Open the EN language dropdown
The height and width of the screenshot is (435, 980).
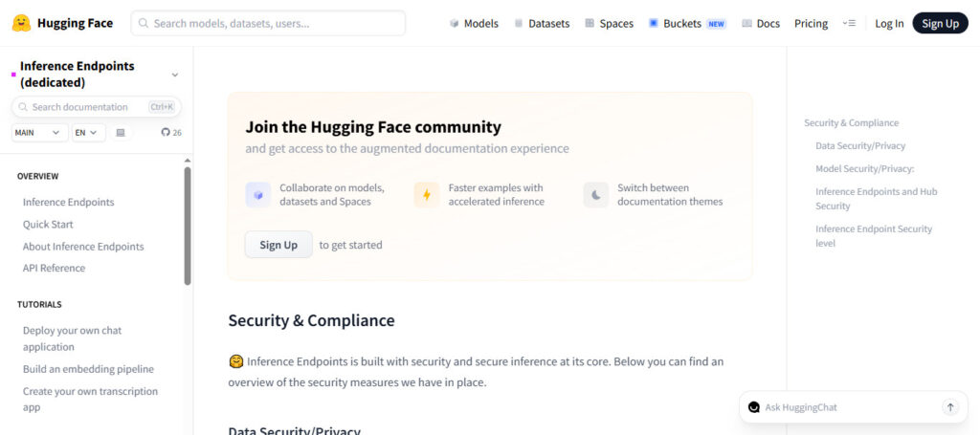coord(89,132)
